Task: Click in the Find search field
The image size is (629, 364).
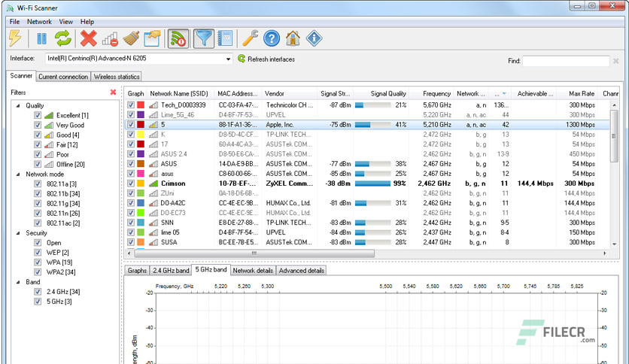Action: click(566, 61)
